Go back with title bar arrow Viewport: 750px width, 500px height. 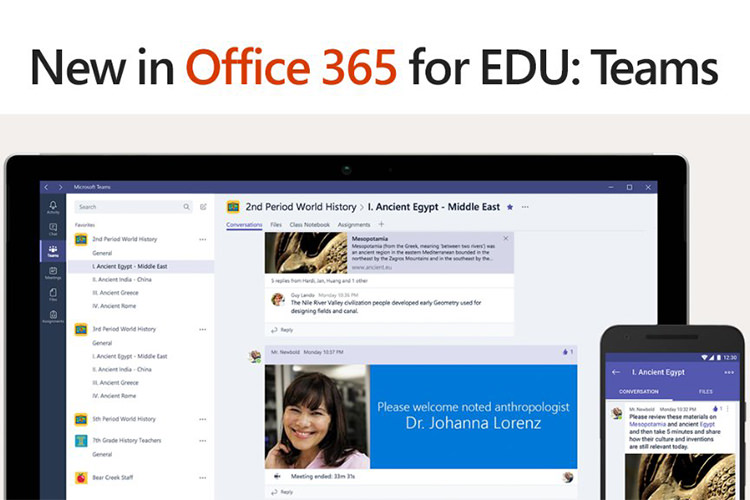coord(46,187)
